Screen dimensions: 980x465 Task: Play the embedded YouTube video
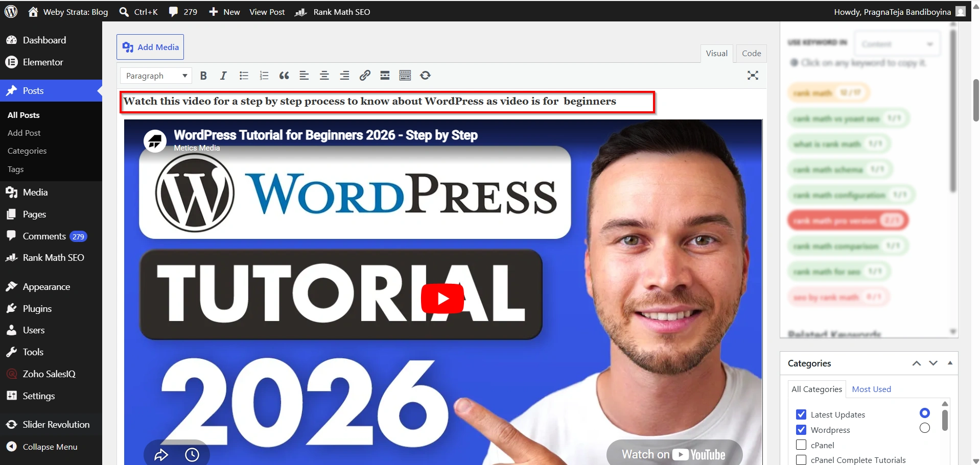pos(442,298)
